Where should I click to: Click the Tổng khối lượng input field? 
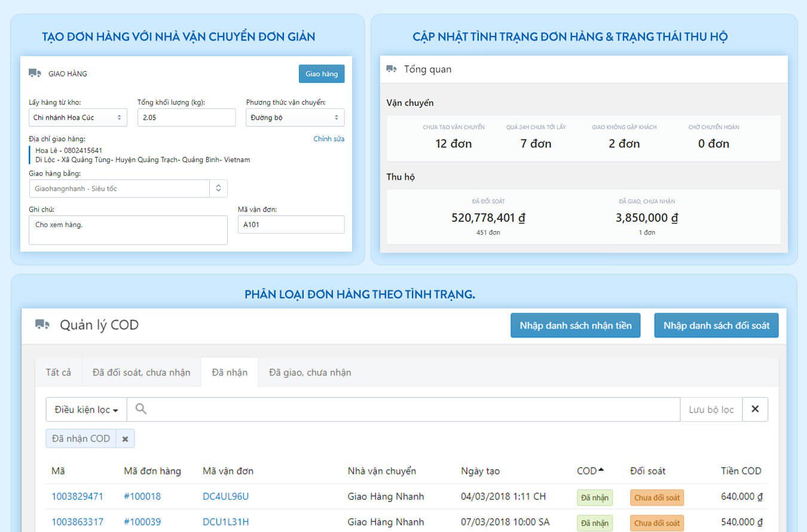(x=186, y=118)
